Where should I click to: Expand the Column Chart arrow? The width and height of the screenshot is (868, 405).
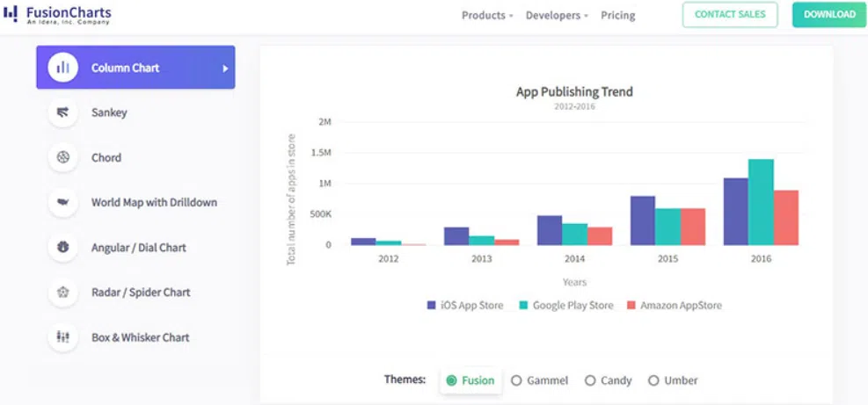coord(225,69)
